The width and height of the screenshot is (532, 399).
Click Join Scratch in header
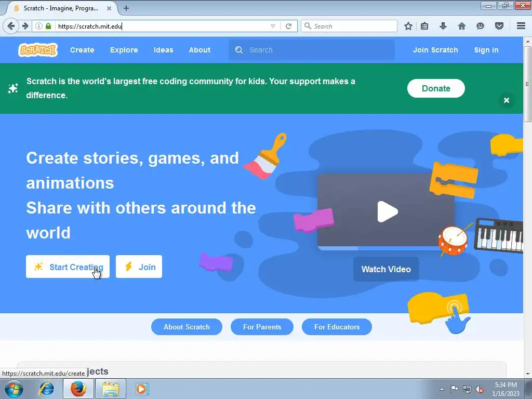(435, 50)
